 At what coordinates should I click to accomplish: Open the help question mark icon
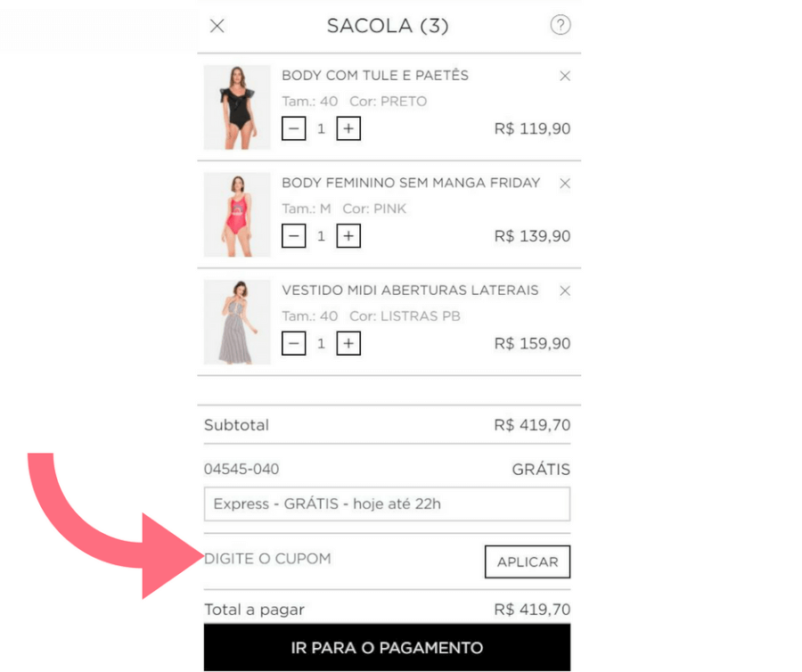pos(560,26)
